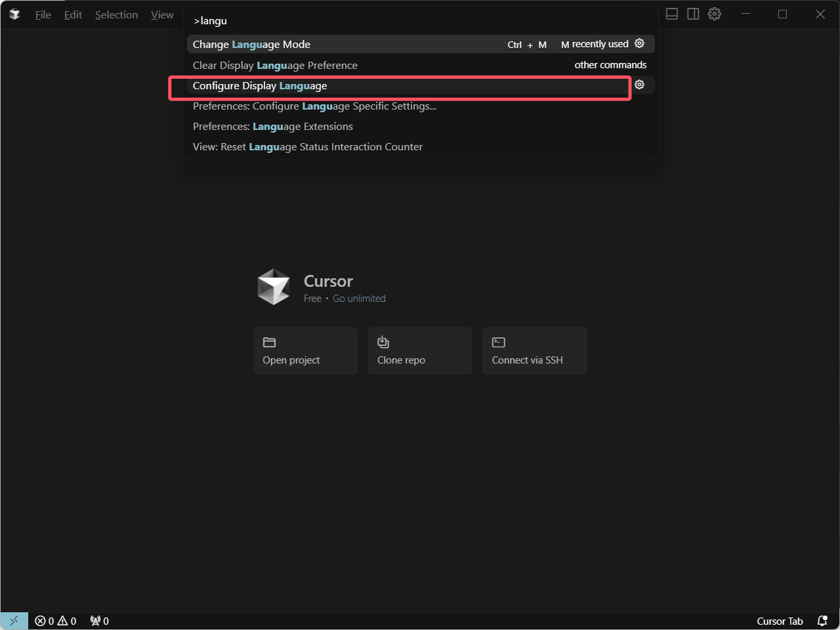Maximize the Cursor window

782,14
